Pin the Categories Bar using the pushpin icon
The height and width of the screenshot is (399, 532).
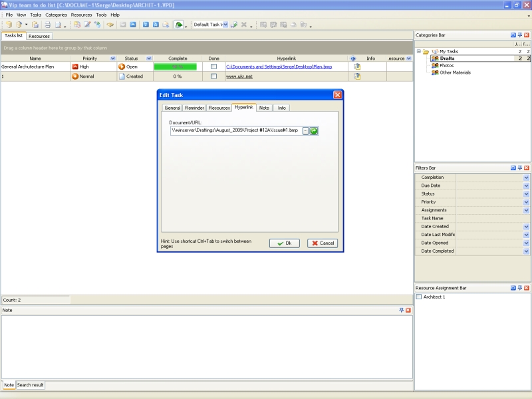coord(520,35)
